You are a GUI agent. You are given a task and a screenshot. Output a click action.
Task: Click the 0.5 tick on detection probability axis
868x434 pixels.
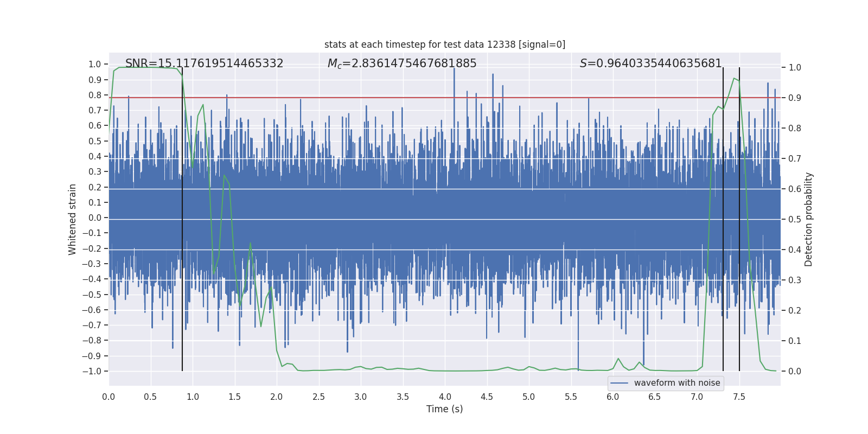[795, 219]
